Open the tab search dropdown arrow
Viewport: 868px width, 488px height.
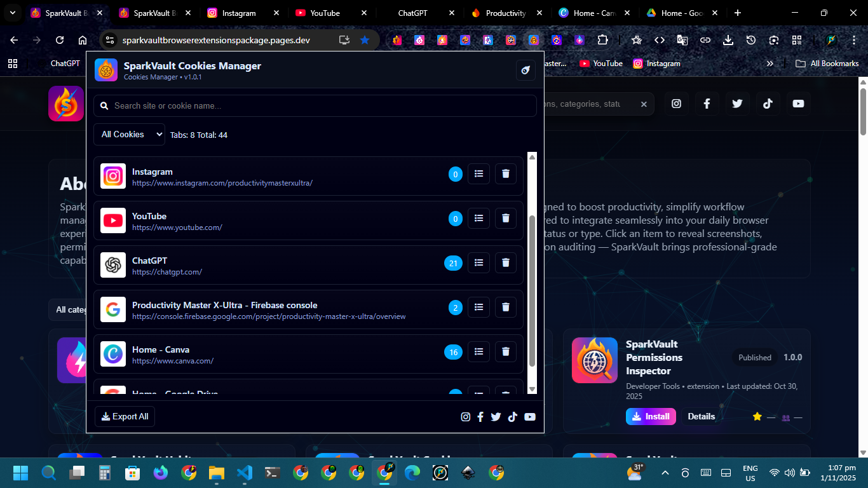[12, 13]
